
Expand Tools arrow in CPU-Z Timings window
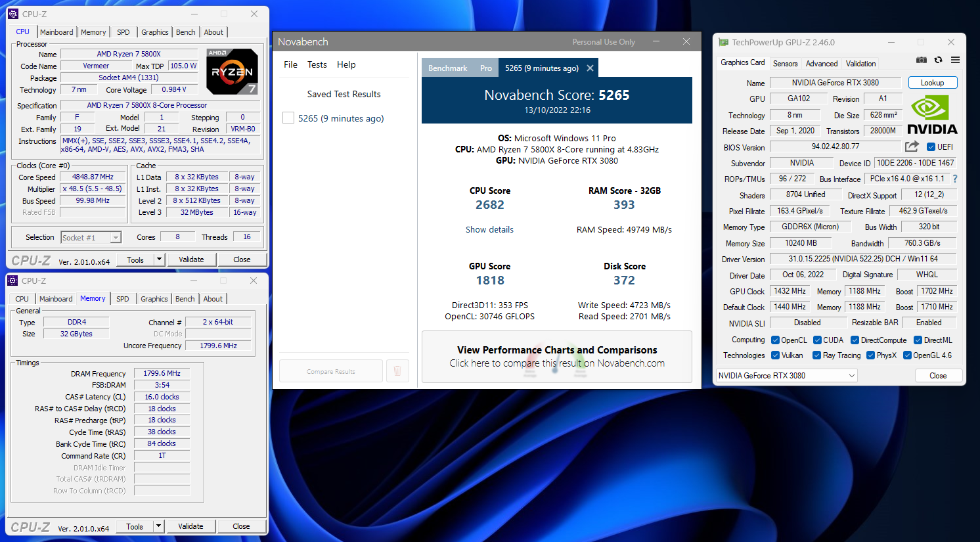click(158, 526)
